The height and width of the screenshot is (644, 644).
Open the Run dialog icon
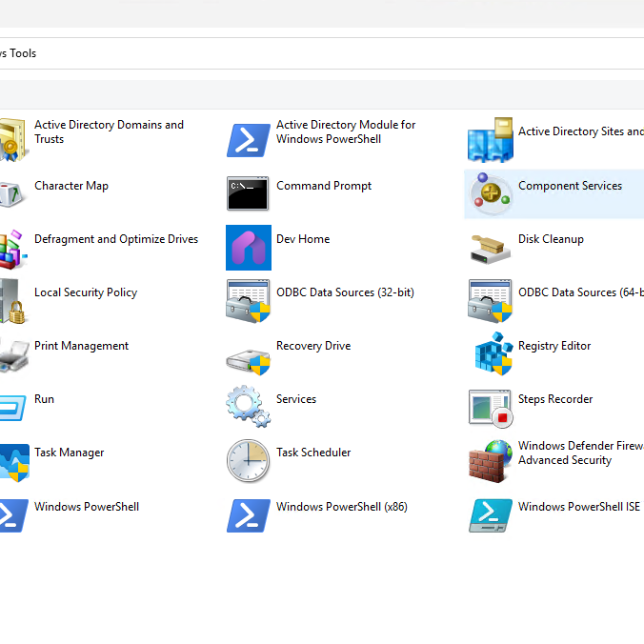click(x=12, y=408)
